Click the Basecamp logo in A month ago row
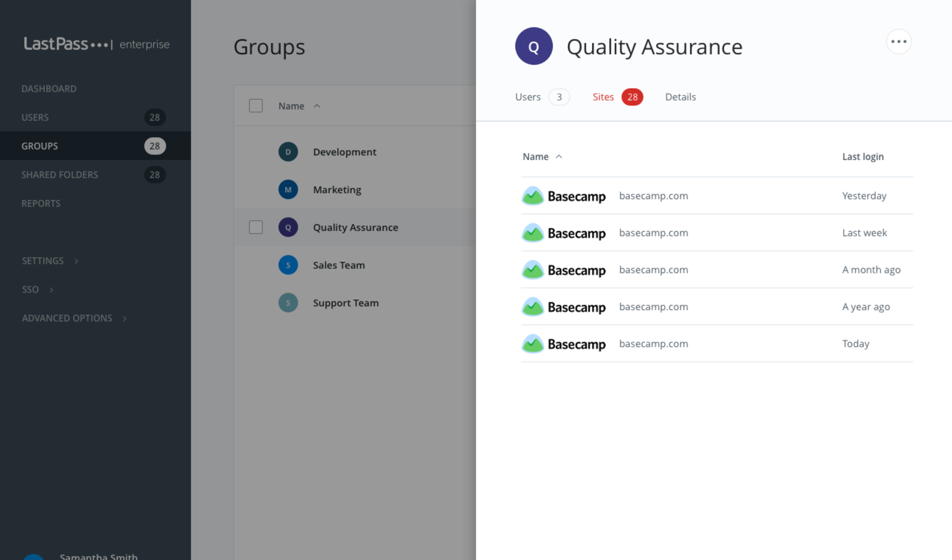 coord(563,270)
